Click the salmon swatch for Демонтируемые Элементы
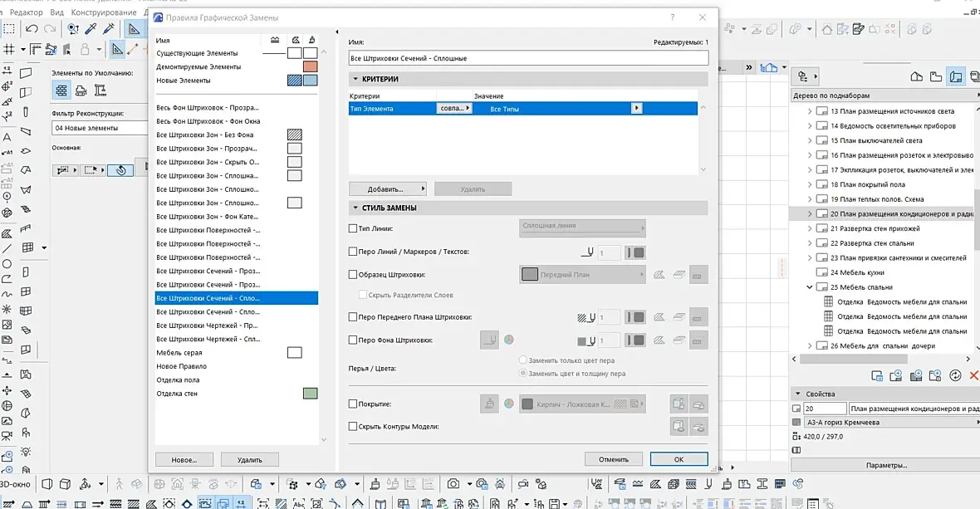This screenshot has width=980, height=509. (x=310, y=66)
